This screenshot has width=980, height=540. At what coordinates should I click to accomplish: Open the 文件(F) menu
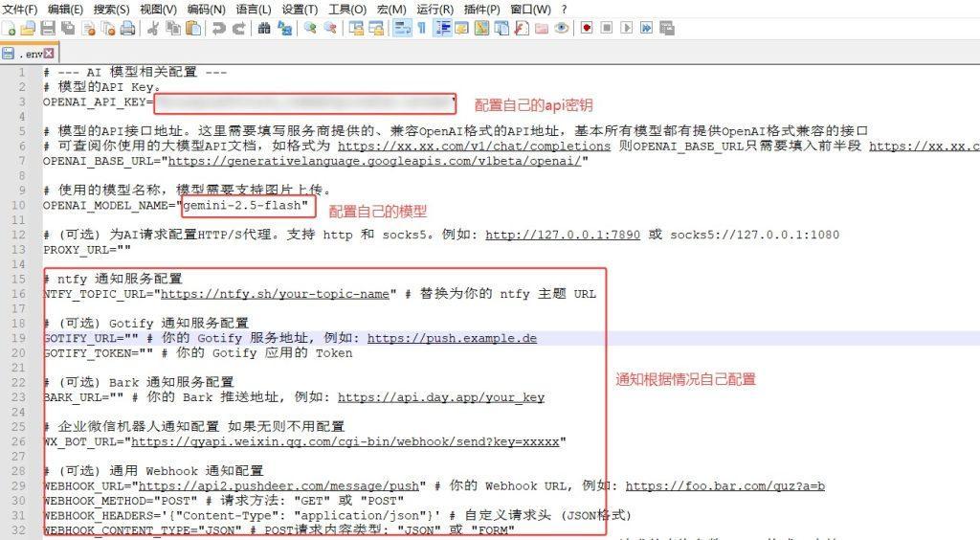click(x=19, y=10)
